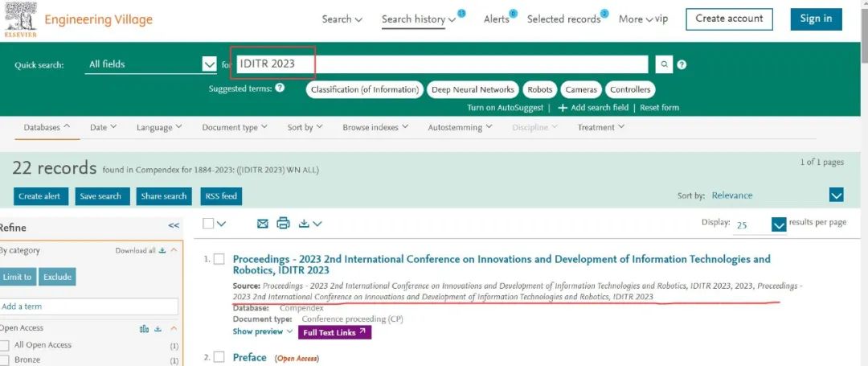Click the Download all category icon
The height and width of the screenshot is (366, 868).
162,250
